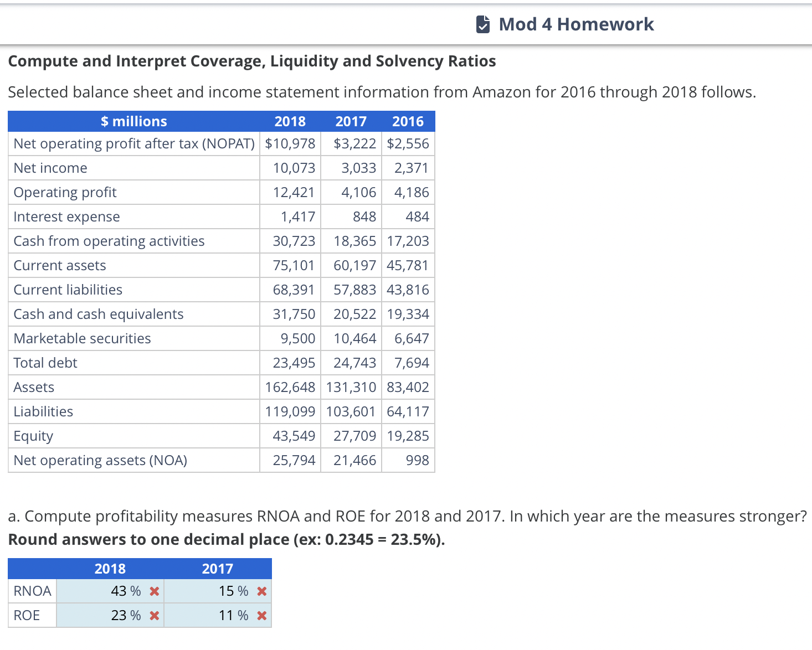Click the Compute and Interpret heading
Screen dimensions: 812x650
(x=251, y=61)
